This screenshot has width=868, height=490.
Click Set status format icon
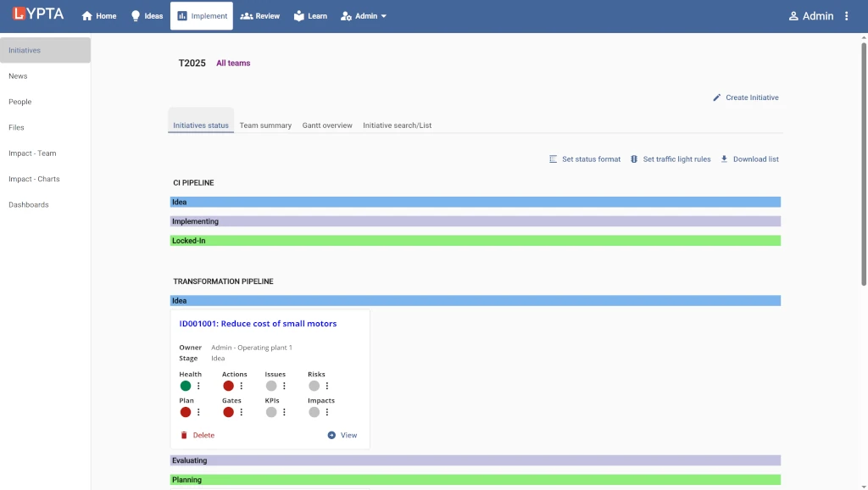click(x=553, y=159)
